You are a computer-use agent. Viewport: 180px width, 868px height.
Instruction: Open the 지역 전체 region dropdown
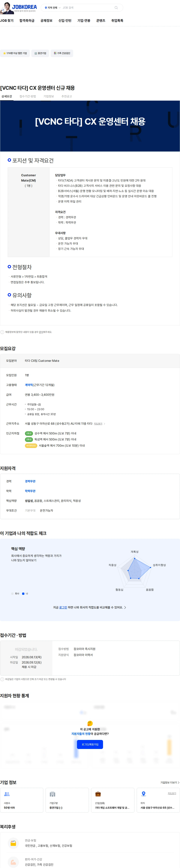[x=52, y=8]
